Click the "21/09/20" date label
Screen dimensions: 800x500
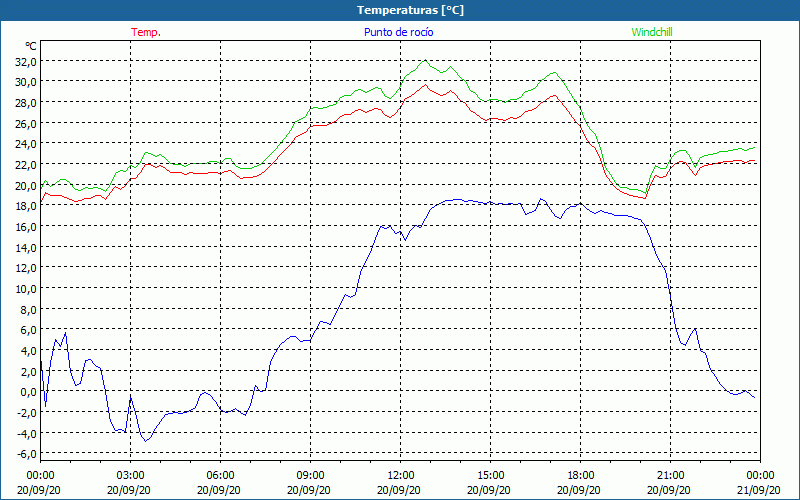pos(759,490)
